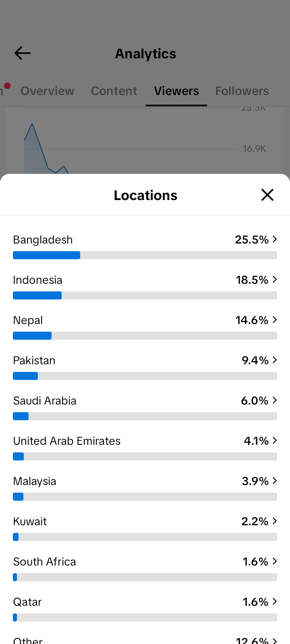Open Saudi Arabia chevron arrow

[x=275, y=400]
